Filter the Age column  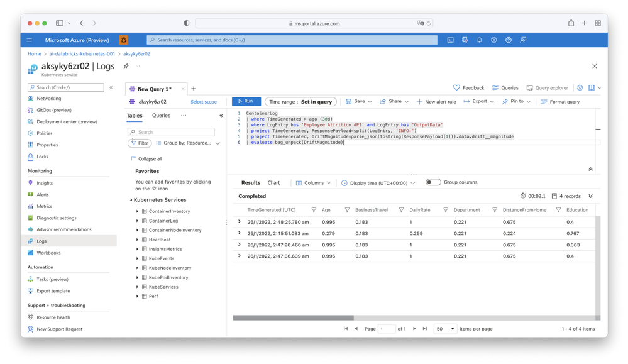click(x=347, y=210)
